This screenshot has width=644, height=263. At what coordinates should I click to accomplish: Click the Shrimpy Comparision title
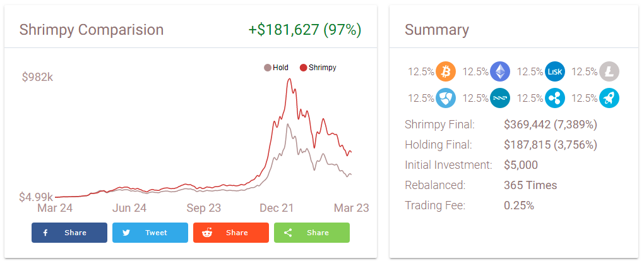[91, 30]
